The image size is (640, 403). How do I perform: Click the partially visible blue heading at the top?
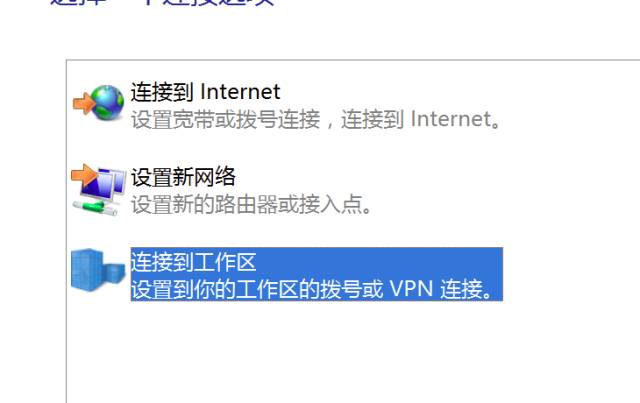click(x=162, y=2)
